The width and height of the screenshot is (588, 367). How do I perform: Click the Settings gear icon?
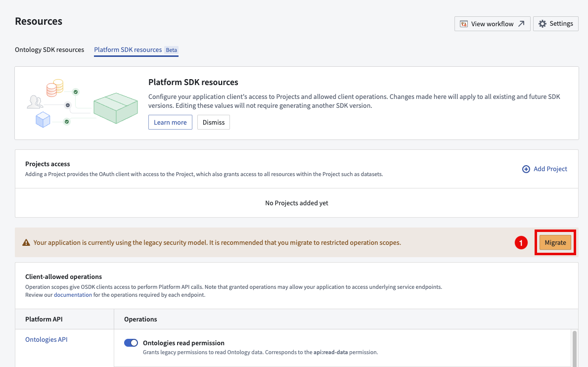542,23
